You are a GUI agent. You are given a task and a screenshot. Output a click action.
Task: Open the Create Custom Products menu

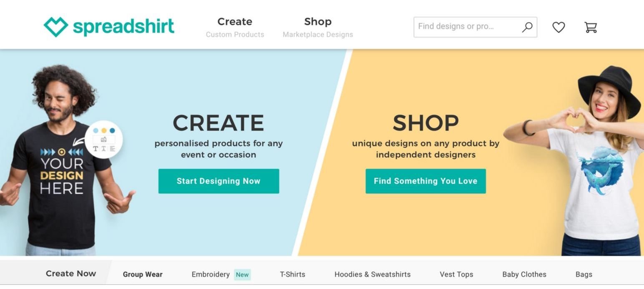point(234,26)
